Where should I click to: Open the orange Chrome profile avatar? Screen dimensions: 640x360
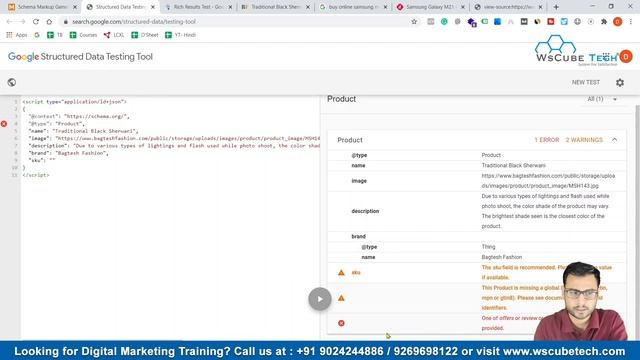pyautogui.click(x=618, y=22)
